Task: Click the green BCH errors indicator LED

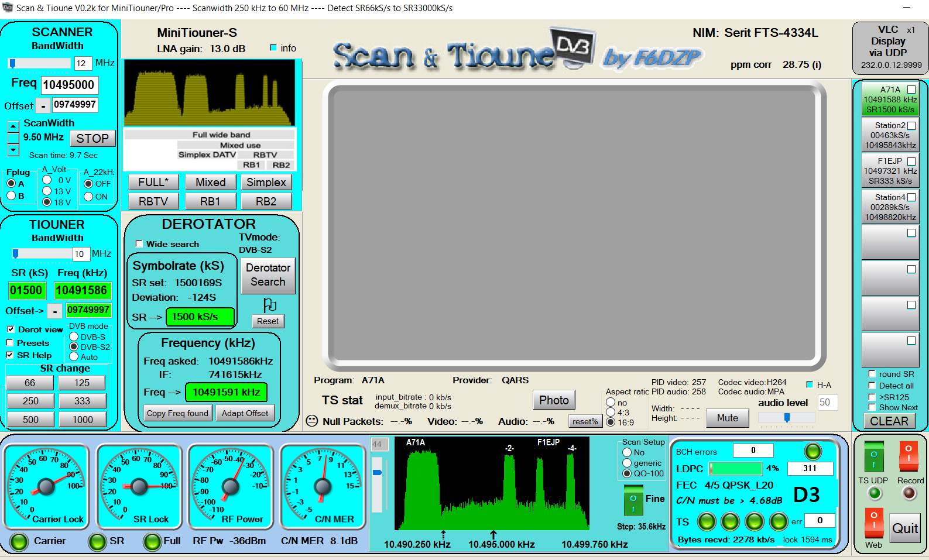Action: [813, 451]
